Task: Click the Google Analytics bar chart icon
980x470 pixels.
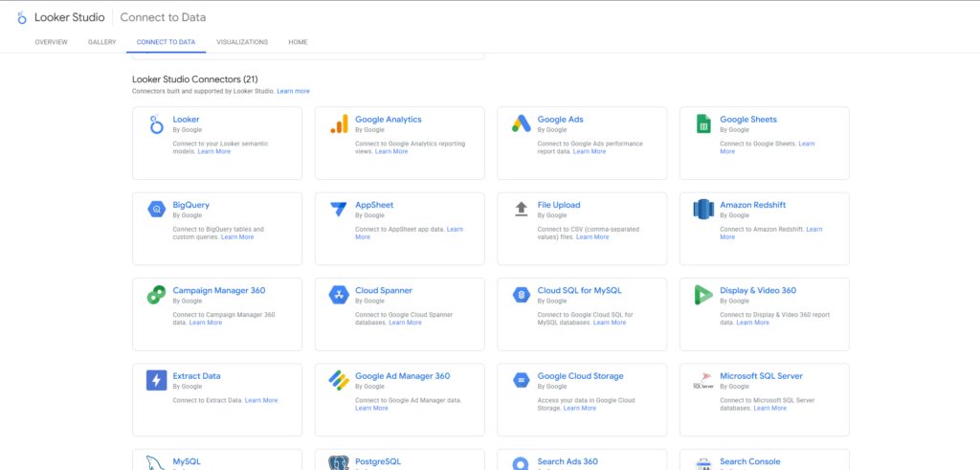Action: tap(339, 124)
